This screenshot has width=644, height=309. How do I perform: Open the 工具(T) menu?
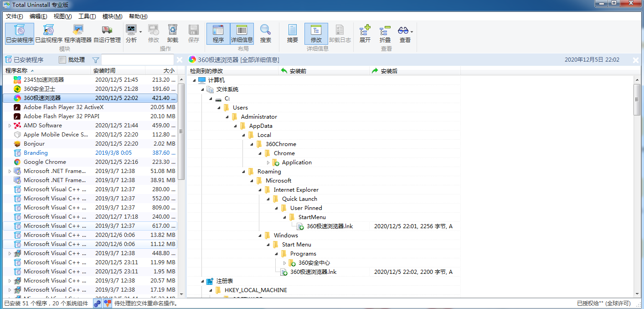pyautogui.click(x=87, y=16)
